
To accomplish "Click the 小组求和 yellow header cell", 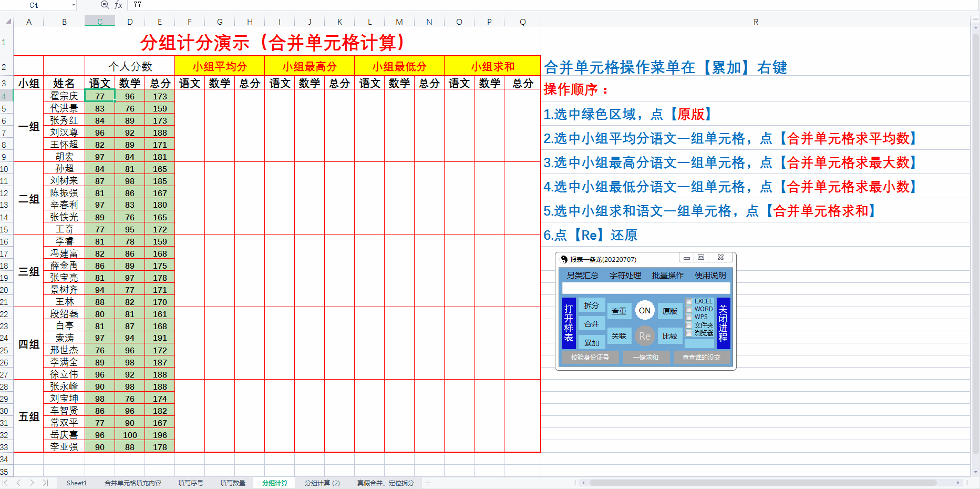I will [492, 67].
